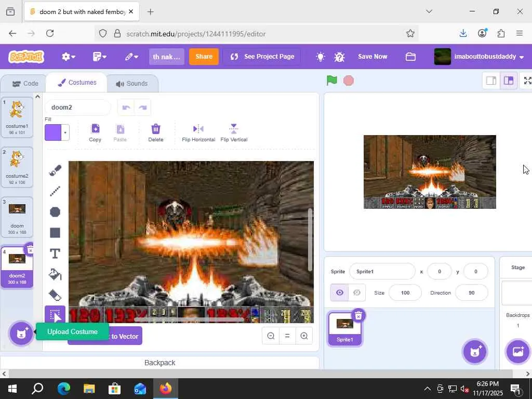Screen dimensions: 532x399
Task: Switch to small stage layout
Action: (x=491, y=81)
